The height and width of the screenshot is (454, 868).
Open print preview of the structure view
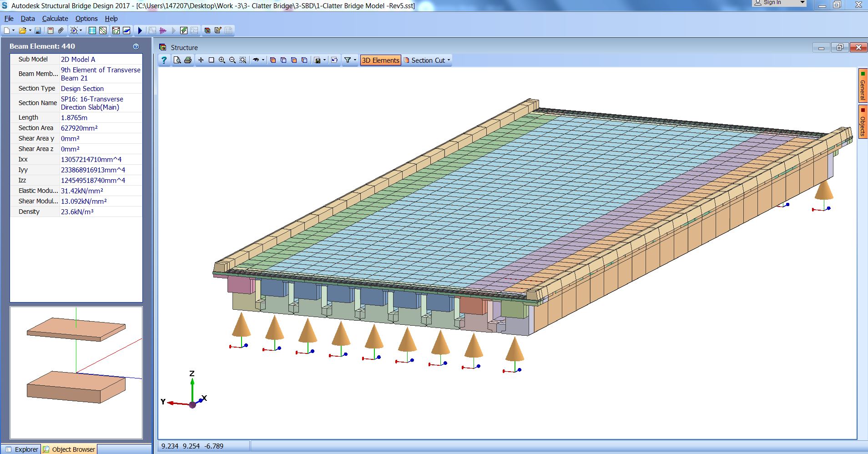point(177,60)
